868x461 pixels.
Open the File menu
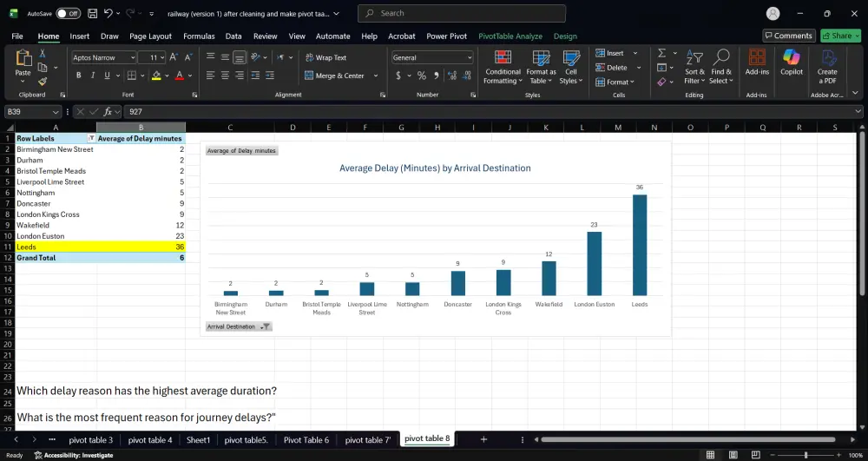tap(17, 36)
